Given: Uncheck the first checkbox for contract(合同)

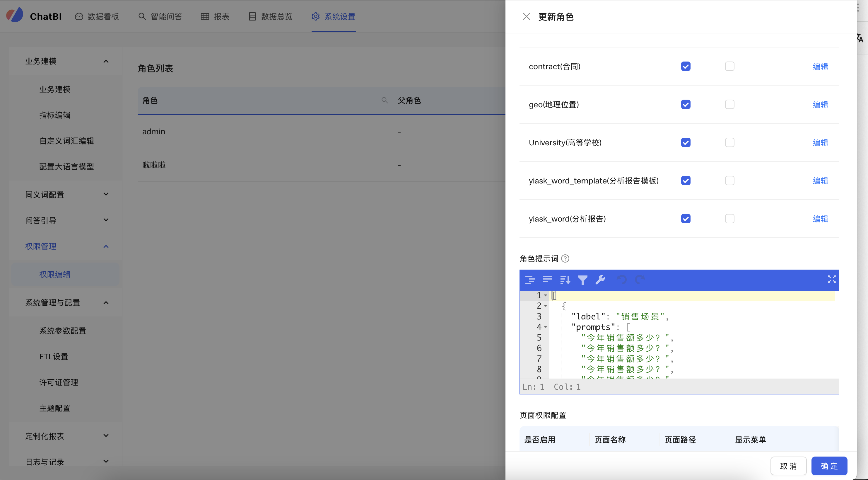Looking at the screenshot, I should tap(686, 66).
